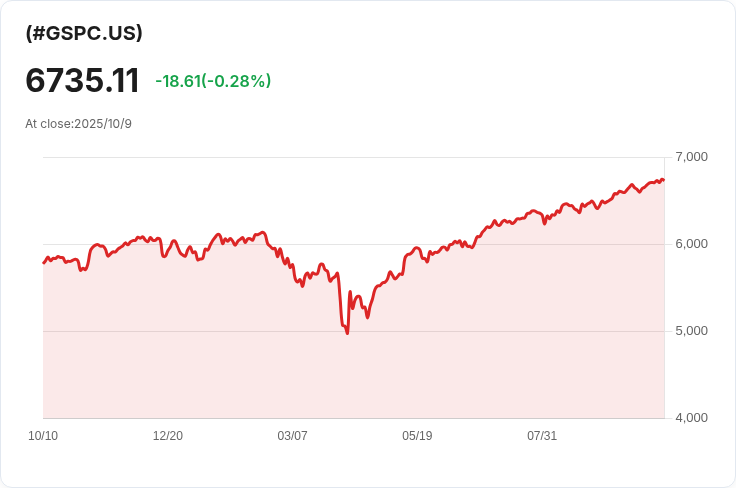Click the 03/07 date axis label

pos(292,435)
